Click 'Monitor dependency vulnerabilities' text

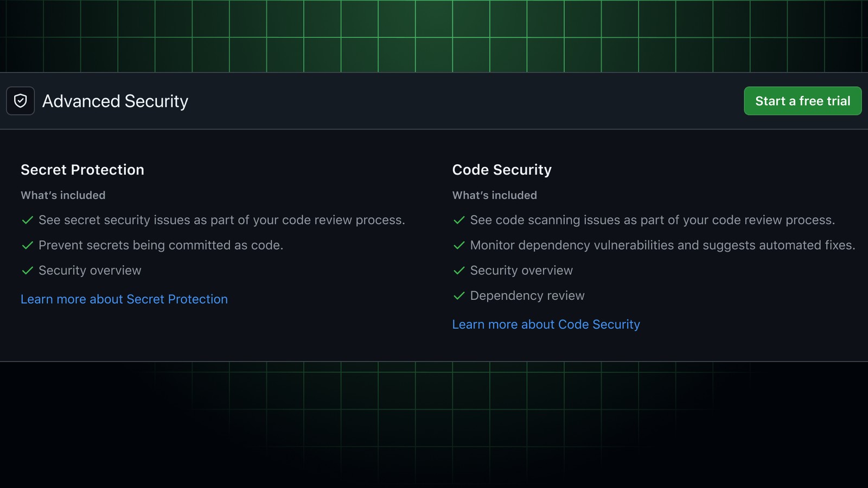click(663, 245)
